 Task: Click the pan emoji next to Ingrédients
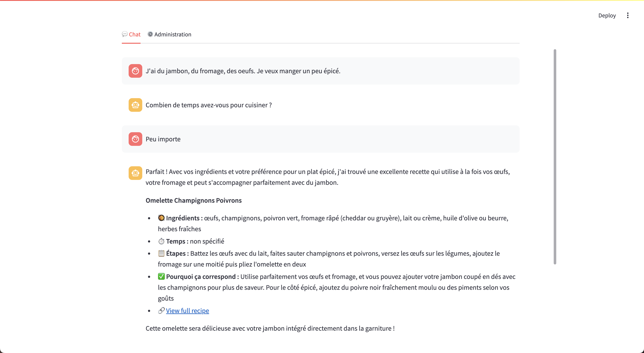pos(161,218)
